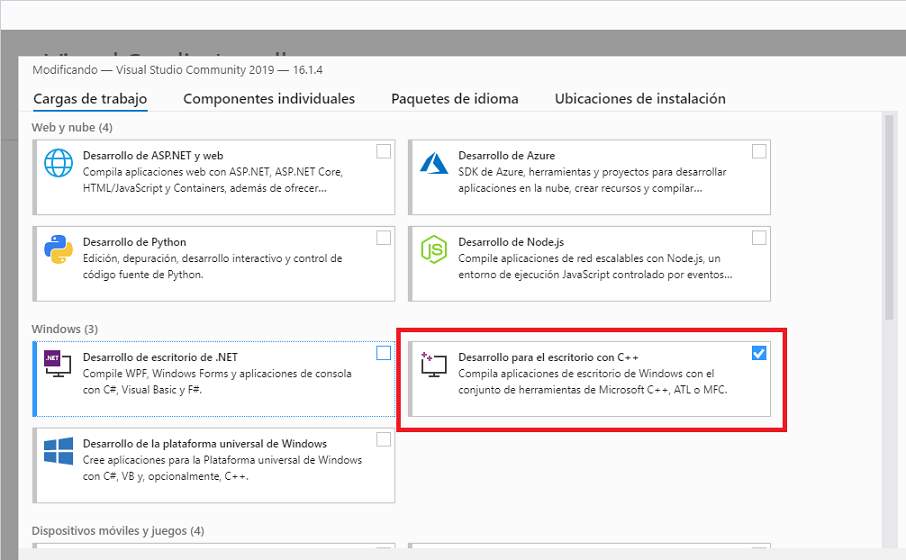
Task: Click the Azure logo icon
Action: 434,163
